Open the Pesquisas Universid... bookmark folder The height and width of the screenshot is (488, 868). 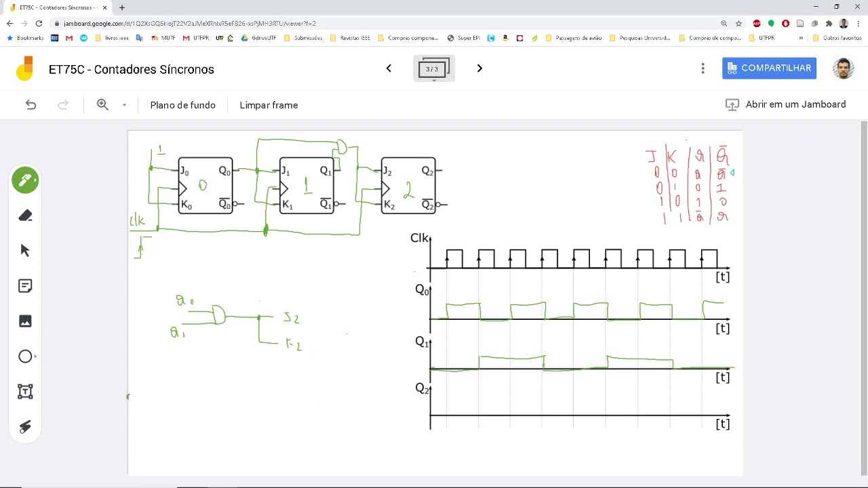[x=639, y=38]
